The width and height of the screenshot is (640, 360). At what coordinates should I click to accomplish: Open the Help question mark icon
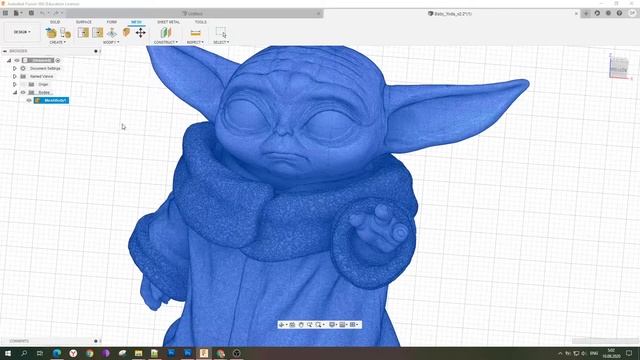click(619, 13)
